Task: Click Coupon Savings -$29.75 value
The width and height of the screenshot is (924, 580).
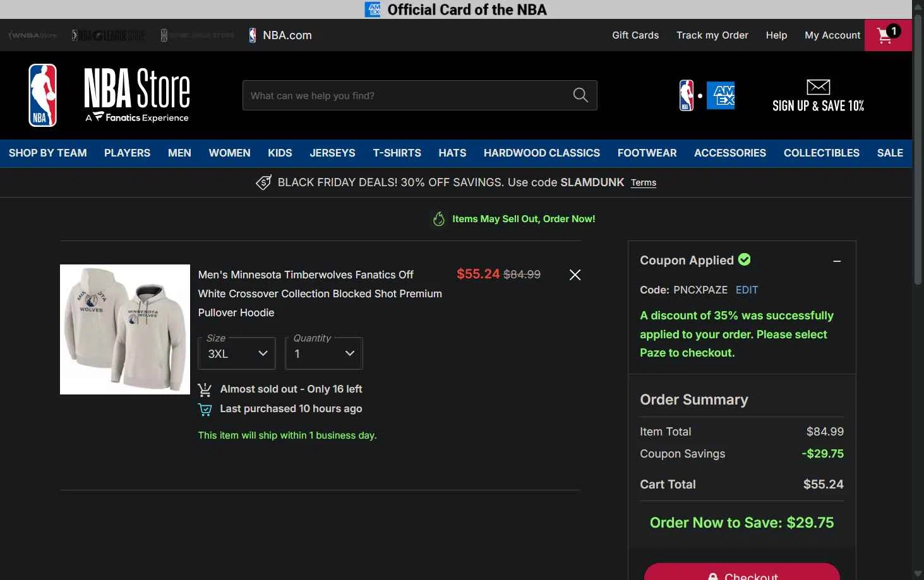Action: 822,454
